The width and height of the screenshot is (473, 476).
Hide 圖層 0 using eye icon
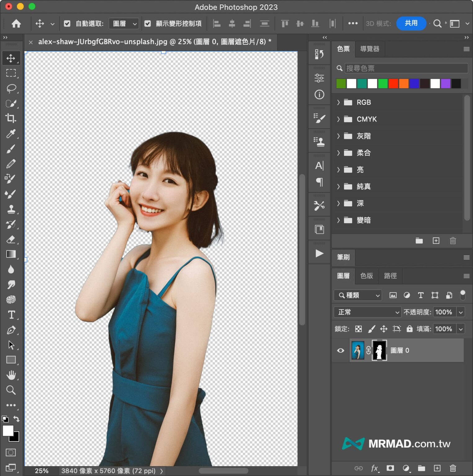pyautogui.click(x=341, y=350)
